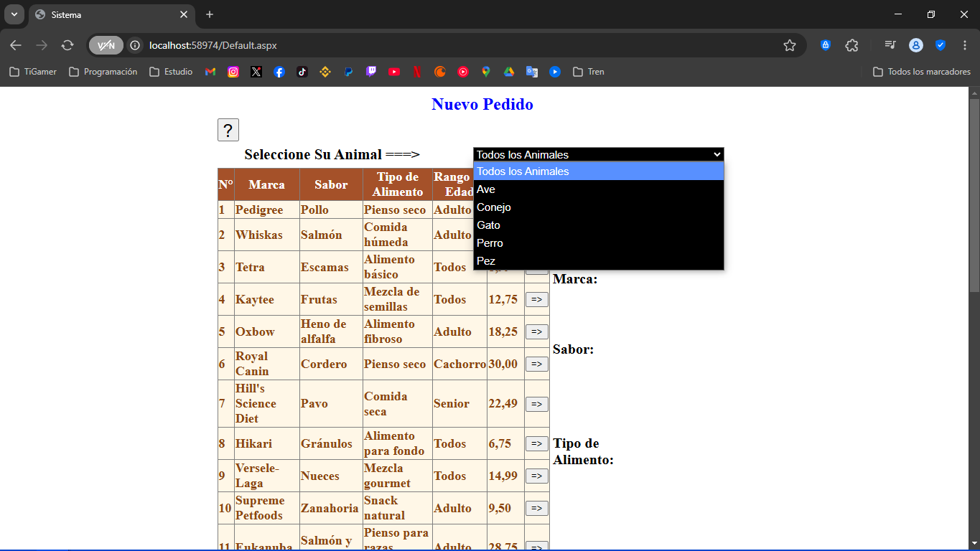
Task: Reload the page
Action: point(67,45)
